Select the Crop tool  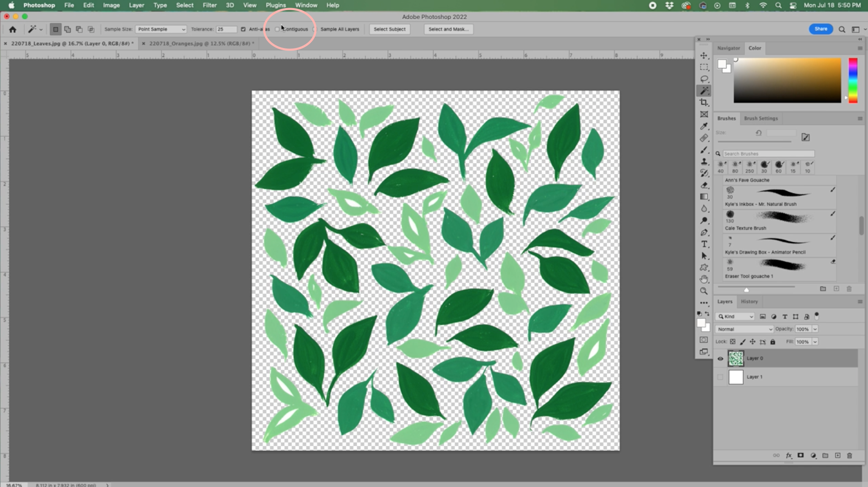point(704,102)
